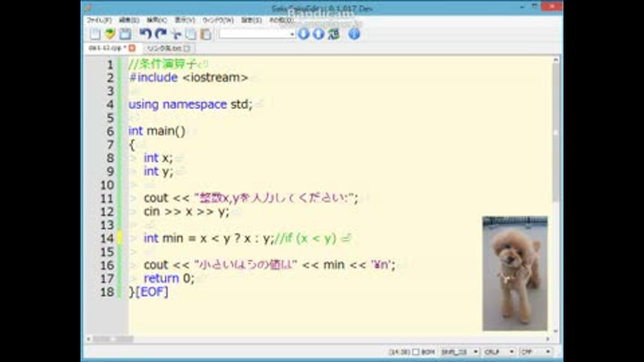Copy selection with the copy icon
The image size is (644, 362).
[191, 34]
